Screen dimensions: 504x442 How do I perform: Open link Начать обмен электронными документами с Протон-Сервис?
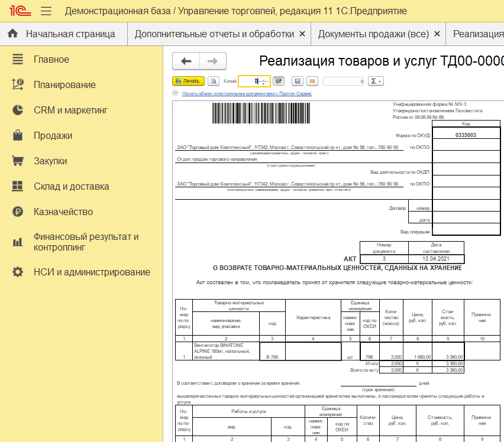[247, 93]
